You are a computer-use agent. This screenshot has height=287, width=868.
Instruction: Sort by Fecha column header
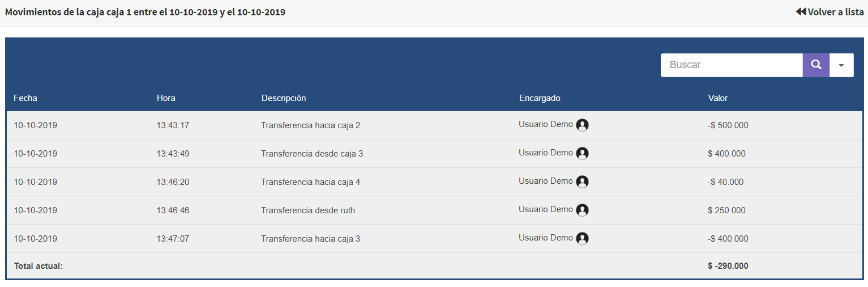[x=25, y=98]
